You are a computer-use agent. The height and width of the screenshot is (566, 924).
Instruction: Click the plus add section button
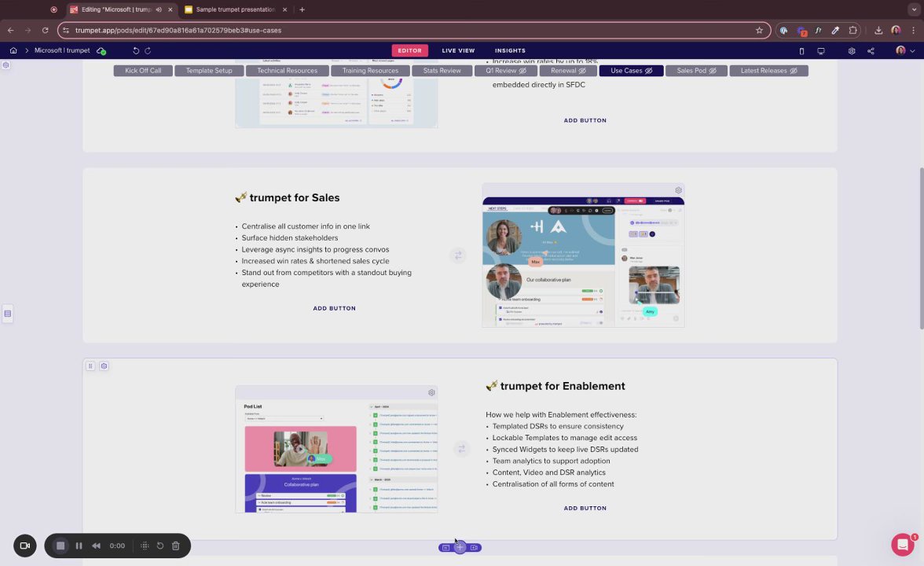click(460, 548)
